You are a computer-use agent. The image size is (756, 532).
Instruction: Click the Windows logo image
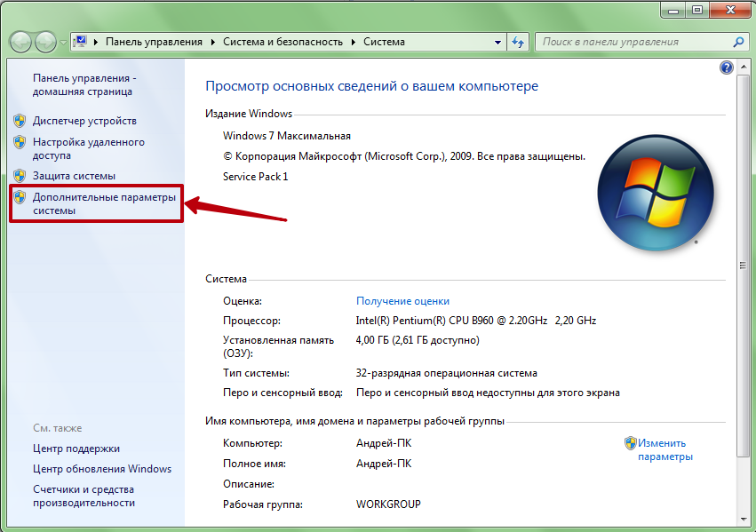[x=656, y=193]
